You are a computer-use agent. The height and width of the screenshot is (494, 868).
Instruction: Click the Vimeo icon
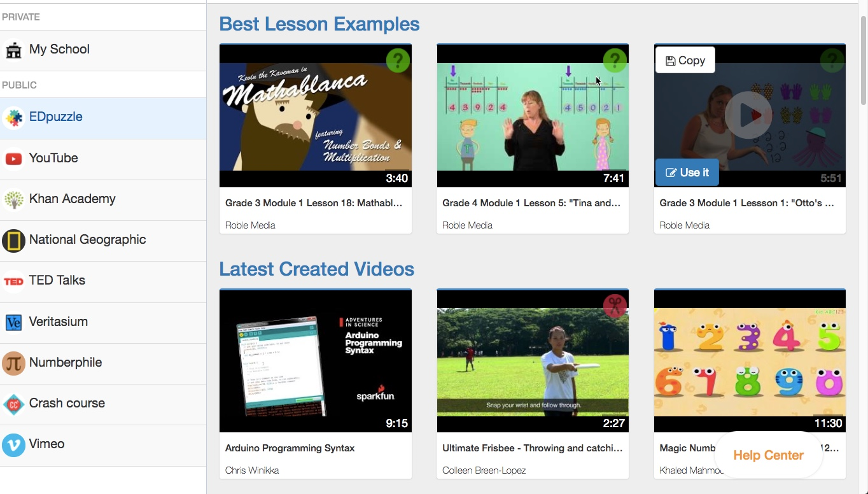[14, 444]
